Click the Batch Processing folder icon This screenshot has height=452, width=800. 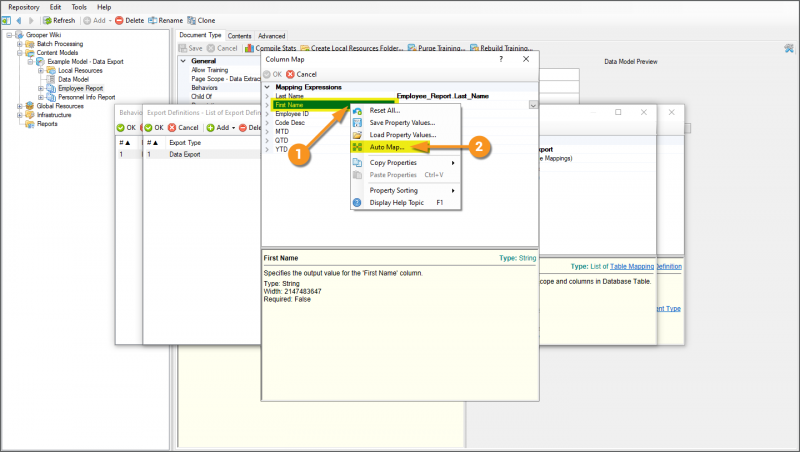click(30, 44)
